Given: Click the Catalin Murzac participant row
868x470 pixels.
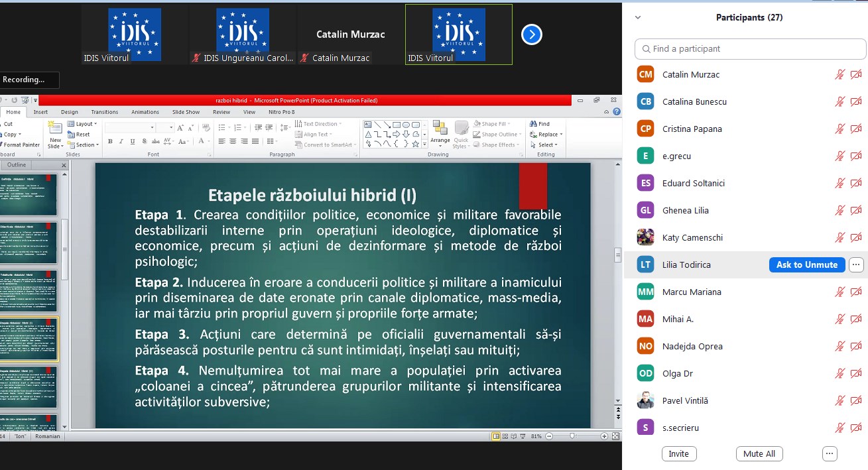Looking at the screenshot, I should coord(745,74).
